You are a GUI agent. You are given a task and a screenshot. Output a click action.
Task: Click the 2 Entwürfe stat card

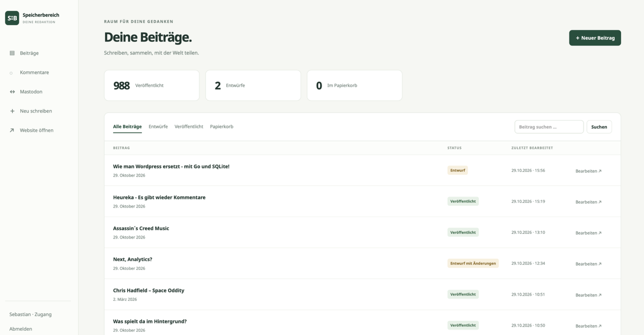click(x=253, y=85)
